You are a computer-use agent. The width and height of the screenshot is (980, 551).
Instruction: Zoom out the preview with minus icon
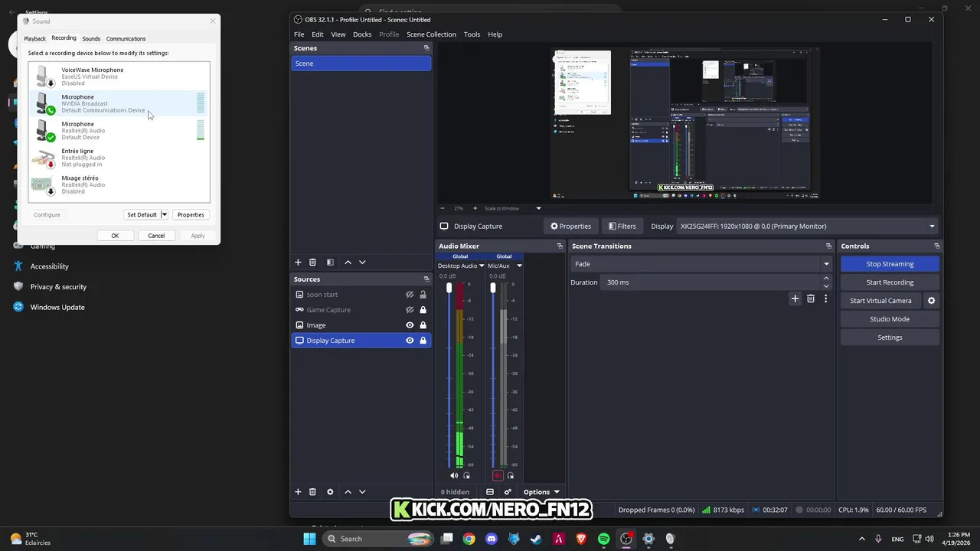pos(442,208)
